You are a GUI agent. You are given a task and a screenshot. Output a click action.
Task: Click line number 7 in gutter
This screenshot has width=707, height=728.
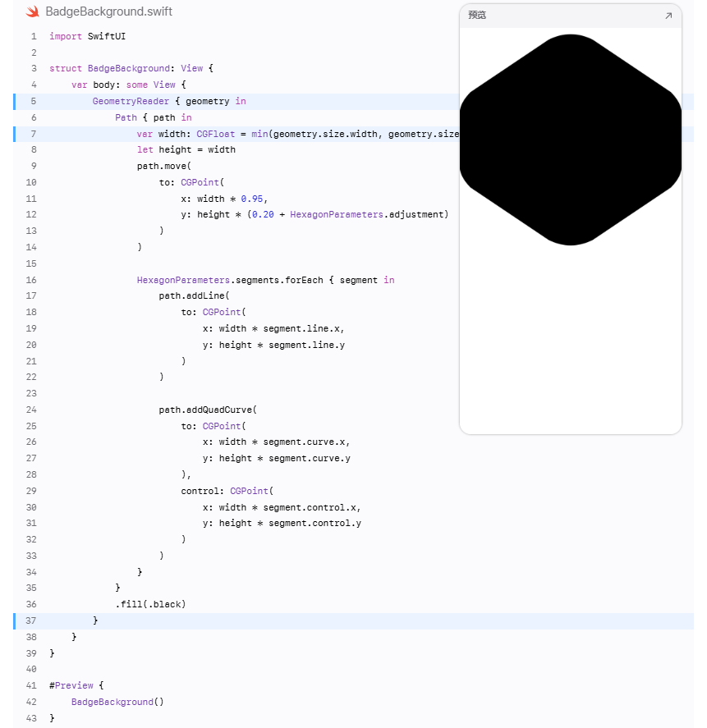point(34,134)
